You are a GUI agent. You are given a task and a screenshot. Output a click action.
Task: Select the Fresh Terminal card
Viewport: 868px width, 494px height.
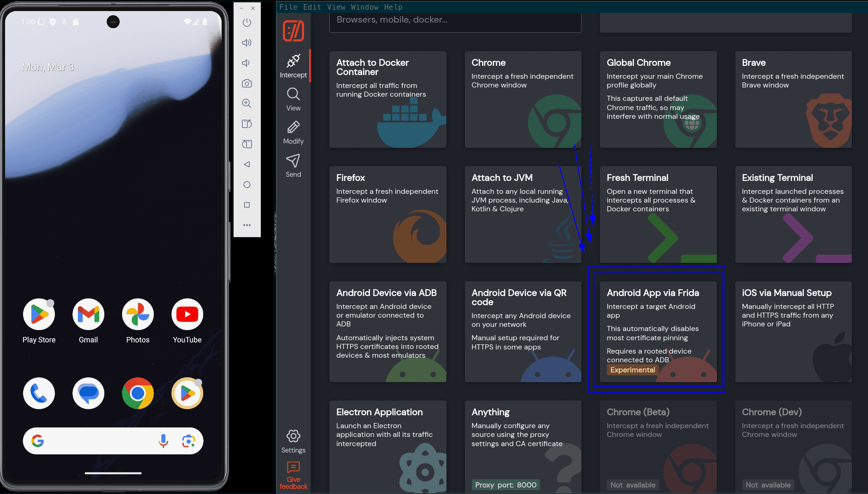coord(658,215)
